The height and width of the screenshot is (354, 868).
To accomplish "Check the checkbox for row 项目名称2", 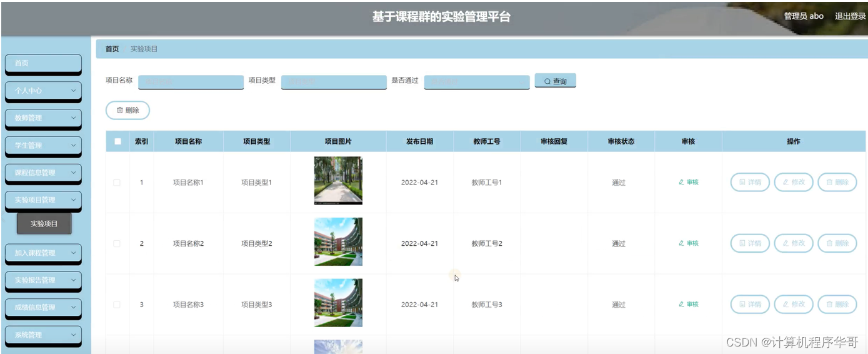I will click(117, 243).
